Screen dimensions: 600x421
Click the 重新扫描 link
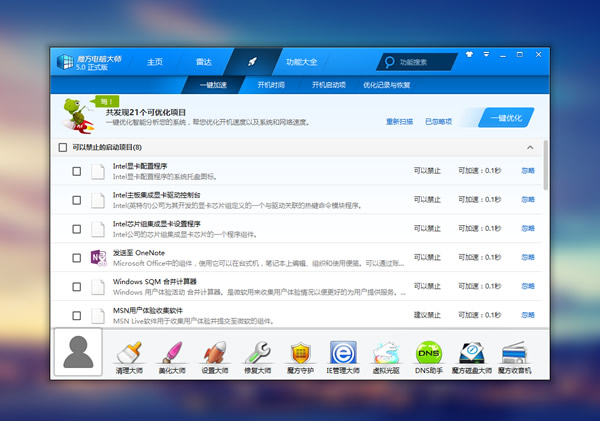(401, 121)
